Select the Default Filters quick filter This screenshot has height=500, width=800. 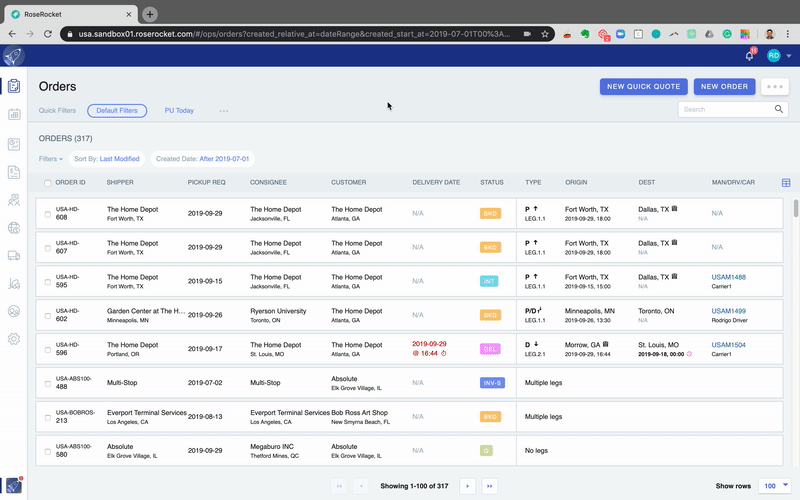click(117, 111)
